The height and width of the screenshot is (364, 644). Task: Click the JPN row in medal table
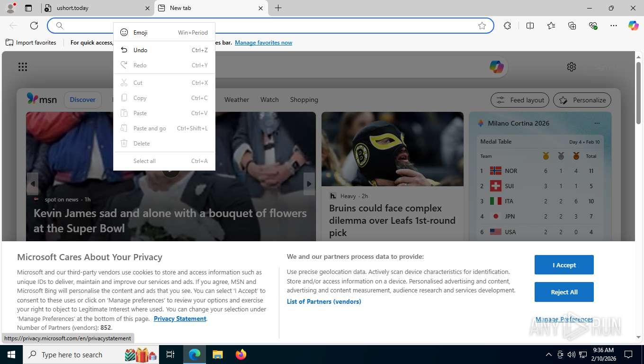click(539, 216)
